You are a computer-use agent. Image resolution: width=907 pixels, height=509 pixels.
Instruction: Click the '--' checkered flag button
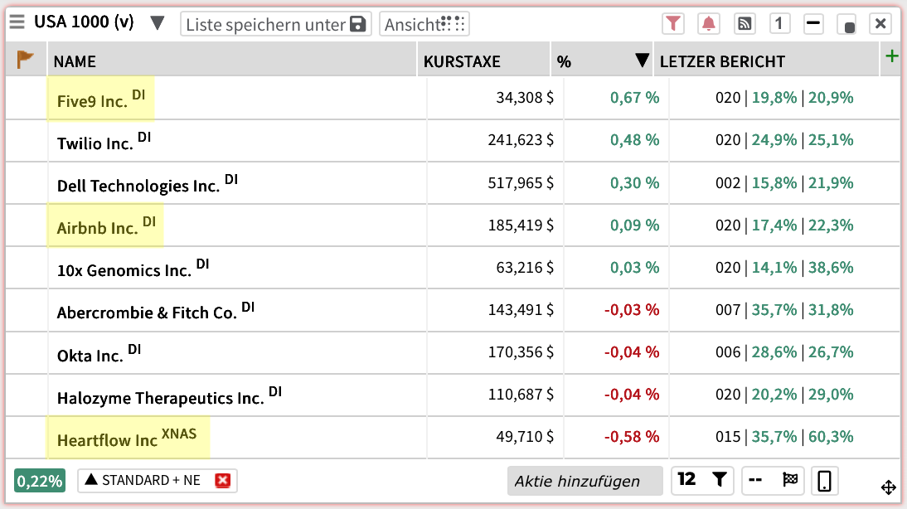pos(773,480)
